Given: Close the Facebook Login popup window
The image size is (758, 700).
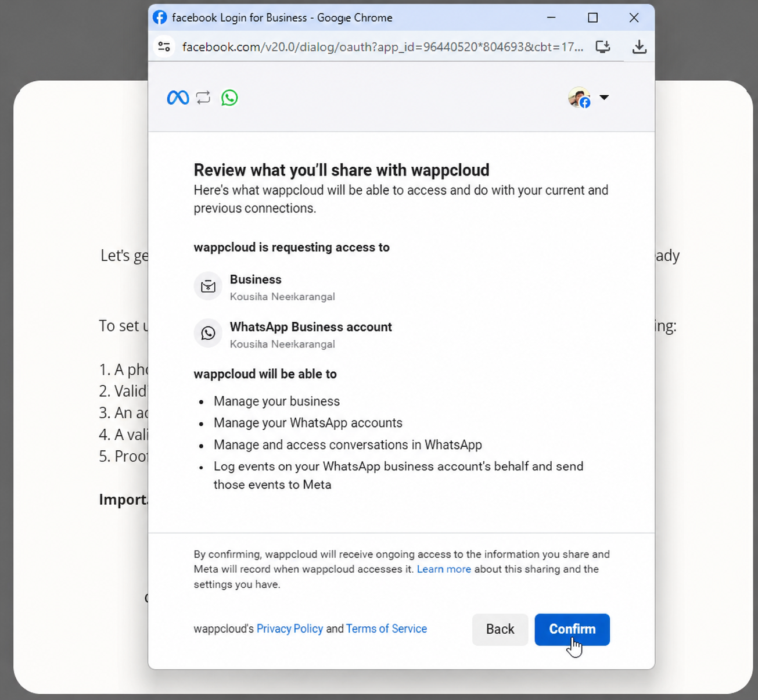Looking at the screenshot, I should coord(634,17).
